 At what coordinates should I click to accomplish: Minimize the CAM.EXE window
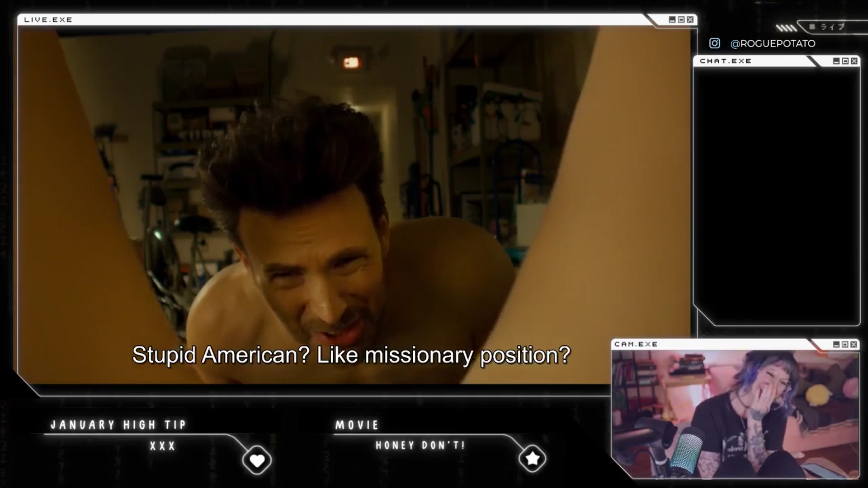coord(836,344)
